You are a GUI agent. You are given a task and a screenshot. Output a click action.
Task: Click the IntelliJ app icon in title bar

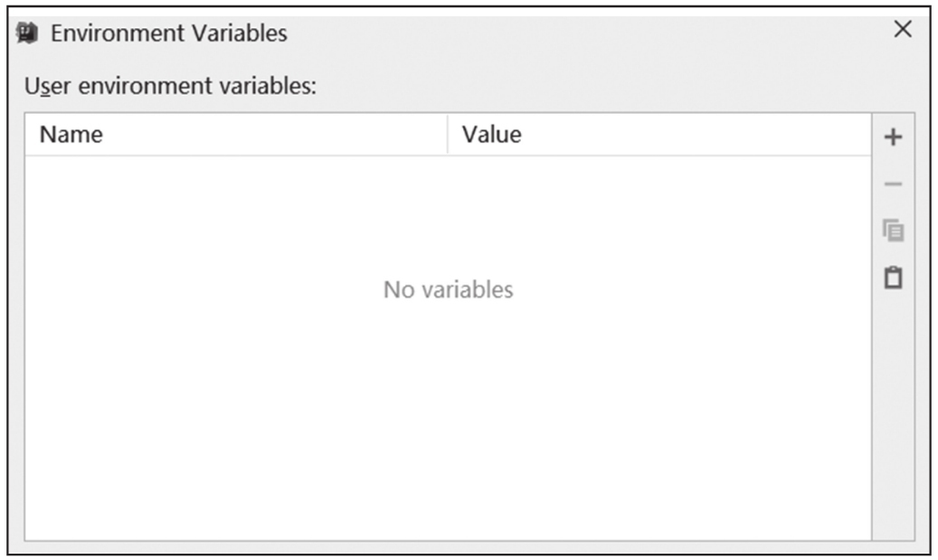coord(27,33)
